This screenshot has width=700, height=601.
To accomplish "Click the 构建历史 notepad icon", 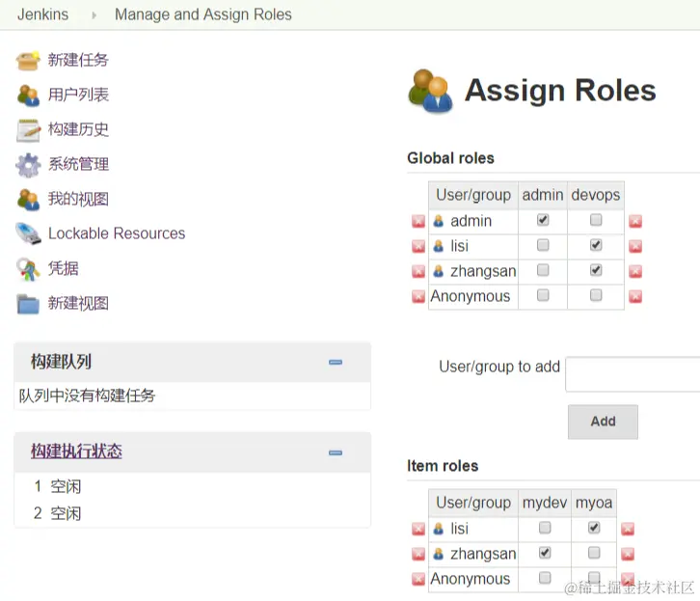I will coord(28,130).
